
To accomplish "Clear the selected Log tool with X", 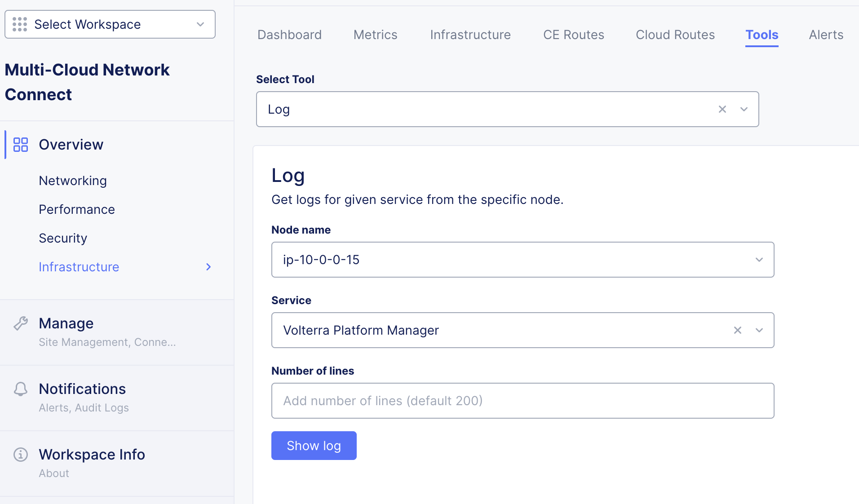I will [x=722, y=109].
